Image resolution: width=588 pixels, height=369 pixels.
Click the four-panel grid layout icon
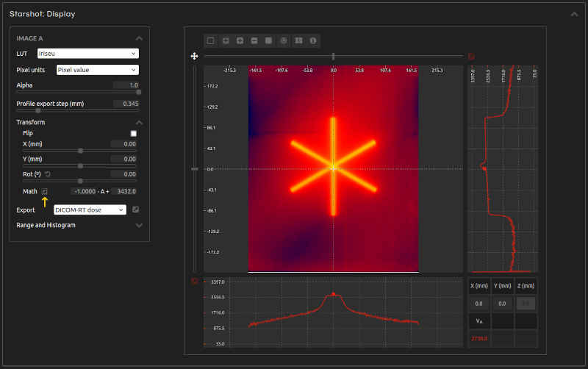299,40
